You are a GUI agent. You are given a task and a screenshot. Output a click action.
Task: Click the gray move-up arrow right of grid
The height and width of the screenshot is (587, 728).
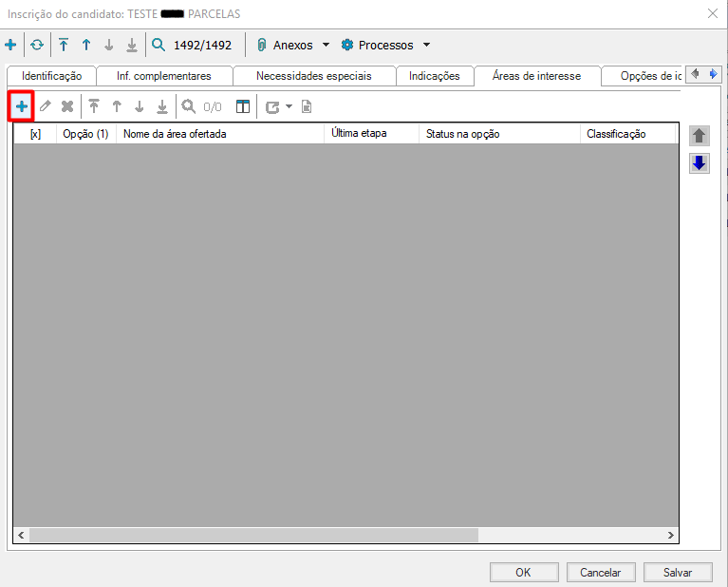pyautogui.click(x=700, y=136)
